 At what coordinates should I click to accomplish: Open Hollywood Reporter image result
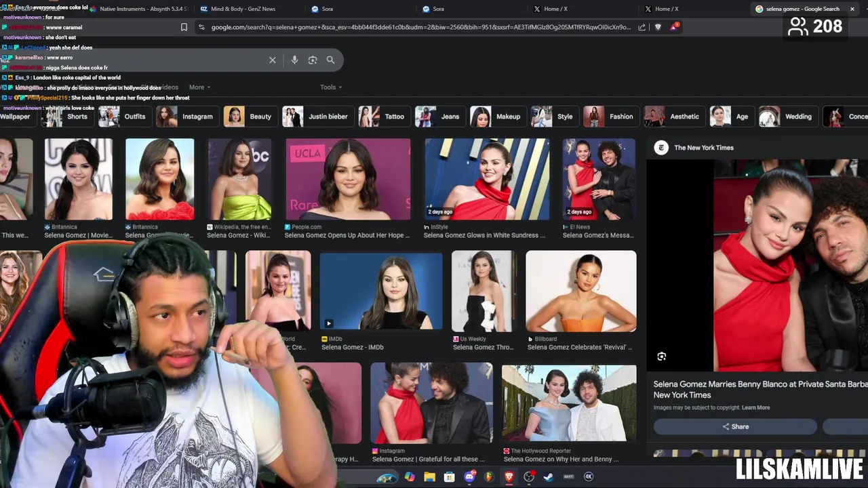(569, 404)
